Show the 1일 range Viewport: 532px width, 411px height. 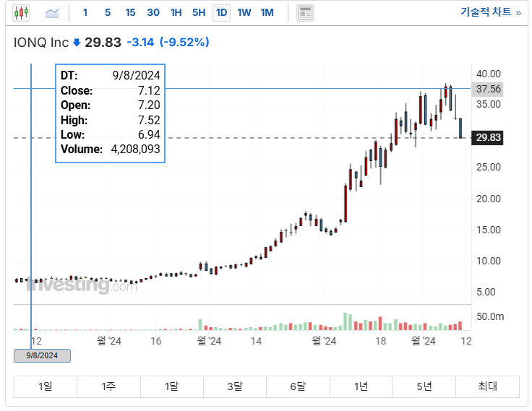tap(46, 386)
